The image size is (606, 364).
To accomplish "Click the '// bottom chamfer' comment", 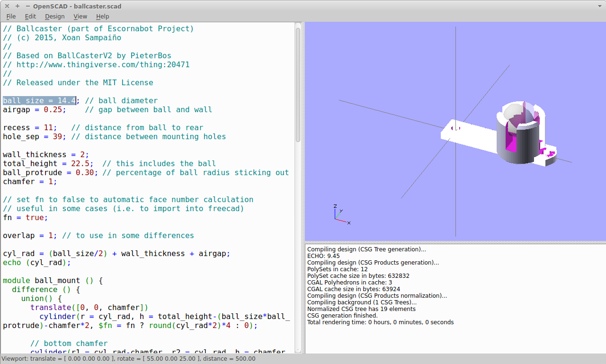I will tap(69, 343).
